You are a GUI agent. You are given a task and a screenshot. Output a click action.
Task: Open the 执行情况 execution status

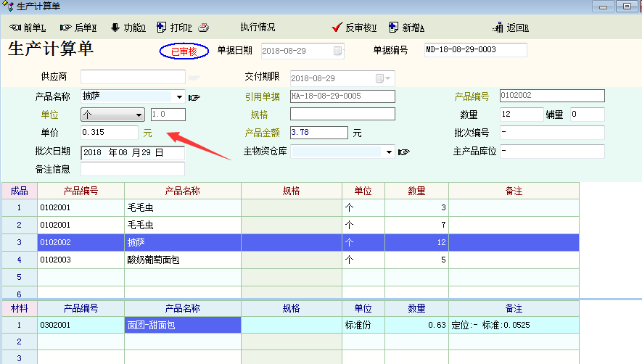(258, 28)
